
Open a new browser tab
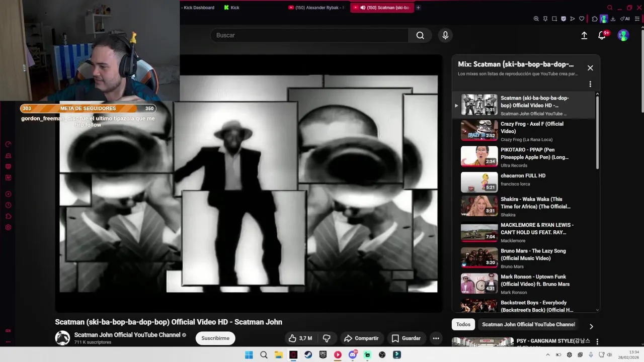pos(418,8)
